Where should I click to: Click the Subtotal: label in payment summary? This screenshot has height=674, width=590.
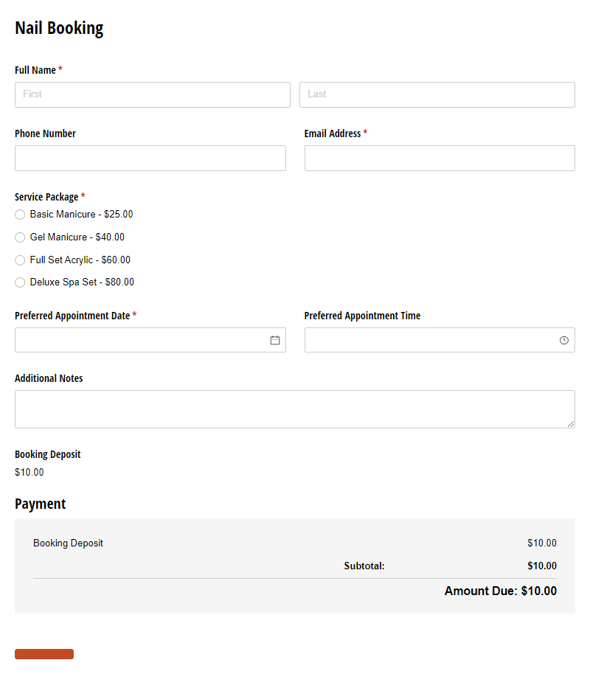point(364,566)
